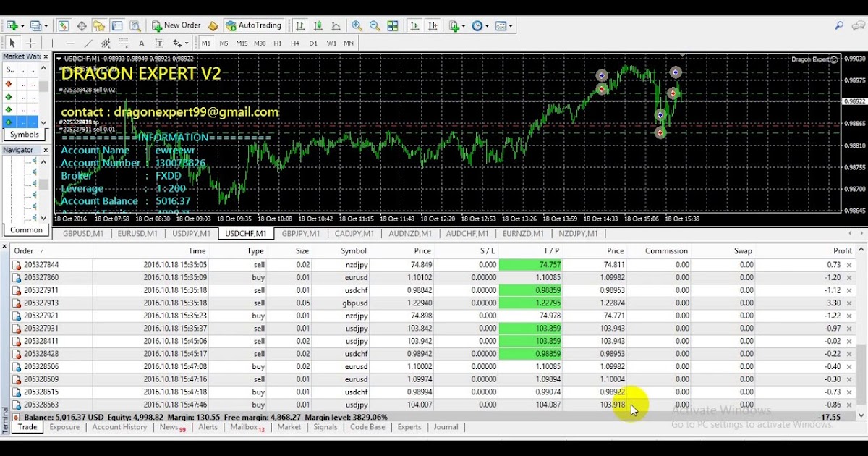Switch to the GBPUSD,M1 chart tab
The image size is (868, 456).
click(x=83, y=234)
